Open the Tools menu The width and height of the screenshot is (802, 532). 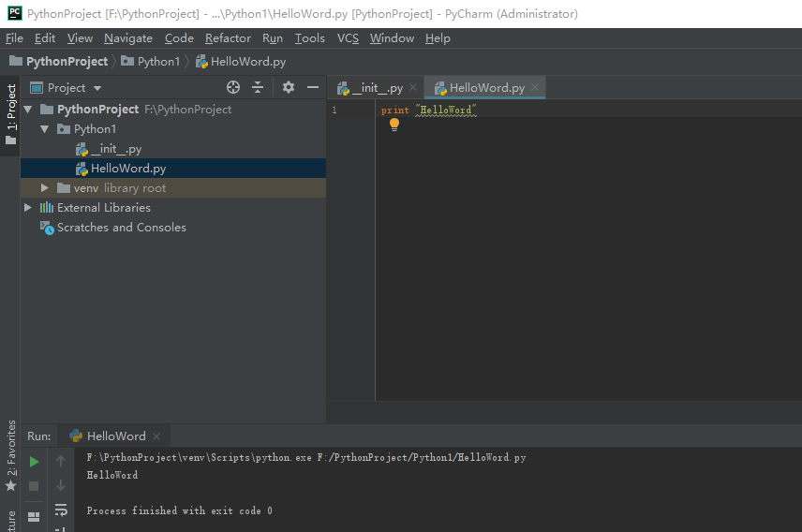click(310, 38)
